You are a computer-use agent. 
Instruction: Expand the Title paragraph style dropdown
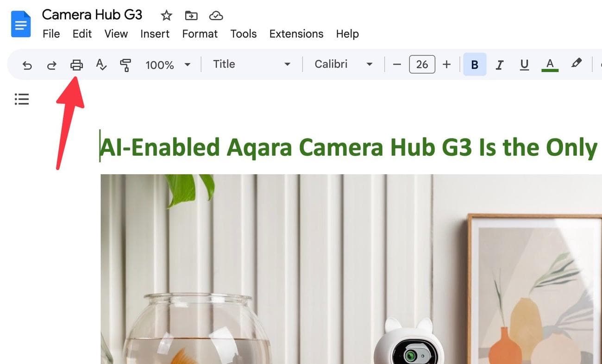(251, 64)
